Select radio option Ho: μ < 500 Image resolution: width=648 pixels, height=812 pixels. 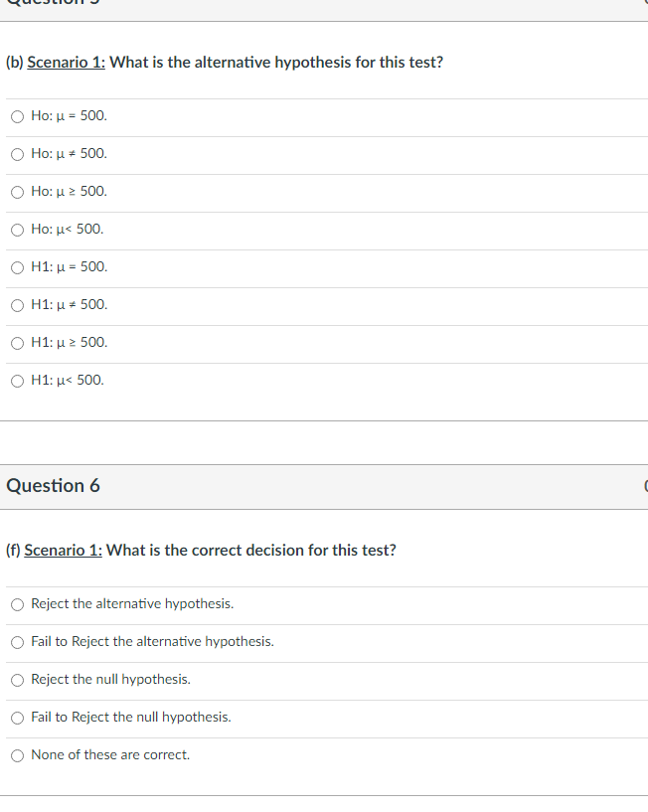17,229
